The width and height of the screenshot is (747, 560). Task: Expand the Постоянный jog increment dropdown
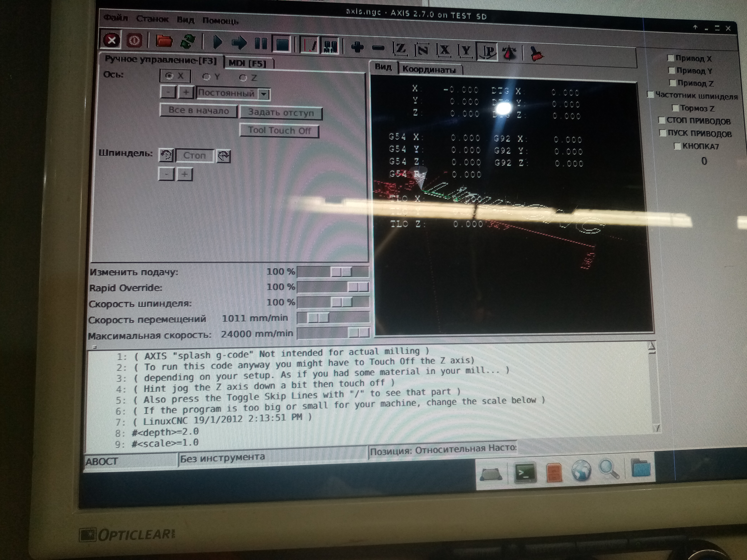click(264, 94)
